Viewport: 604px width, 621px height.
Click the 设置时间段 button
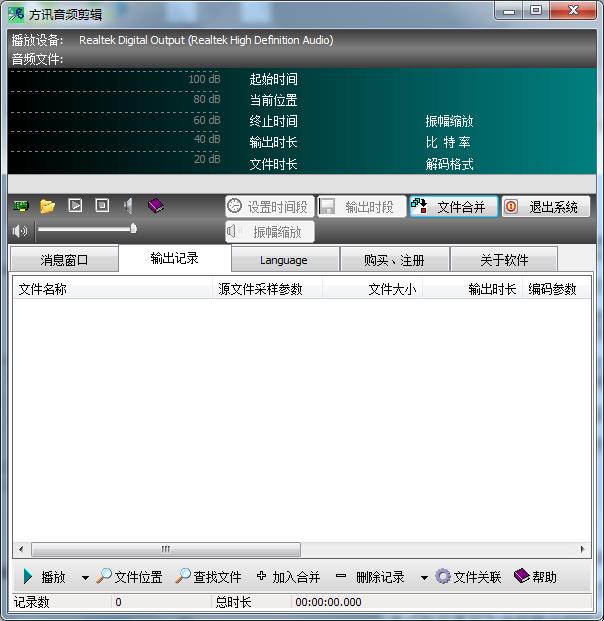coord(270,207)
